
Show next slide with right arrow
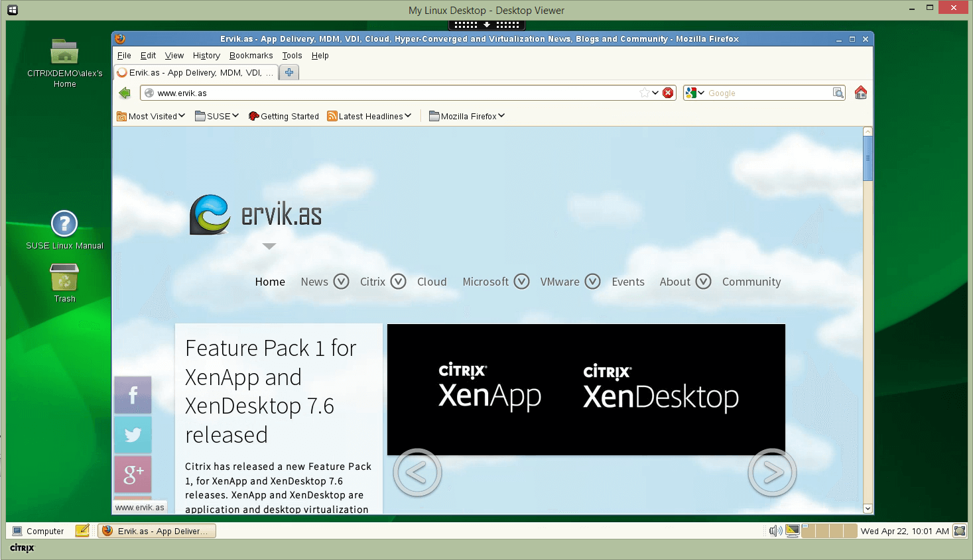pyautogui.click(x=772, y=473)
